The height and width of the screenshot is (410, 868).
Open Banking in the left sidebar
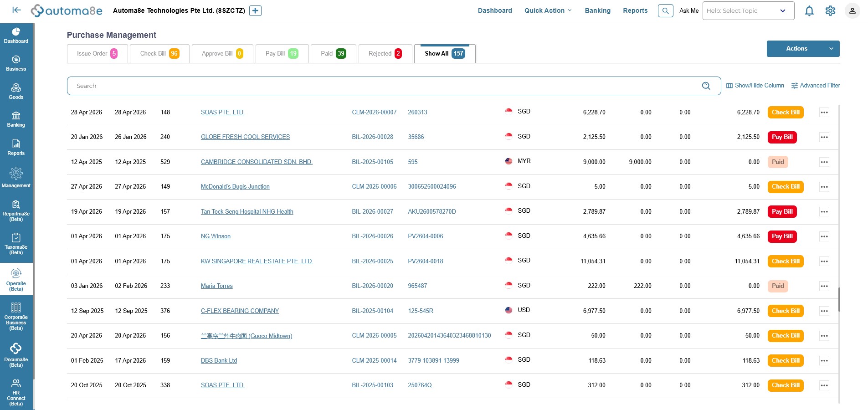pyautogui.click(x=16, y=119)
